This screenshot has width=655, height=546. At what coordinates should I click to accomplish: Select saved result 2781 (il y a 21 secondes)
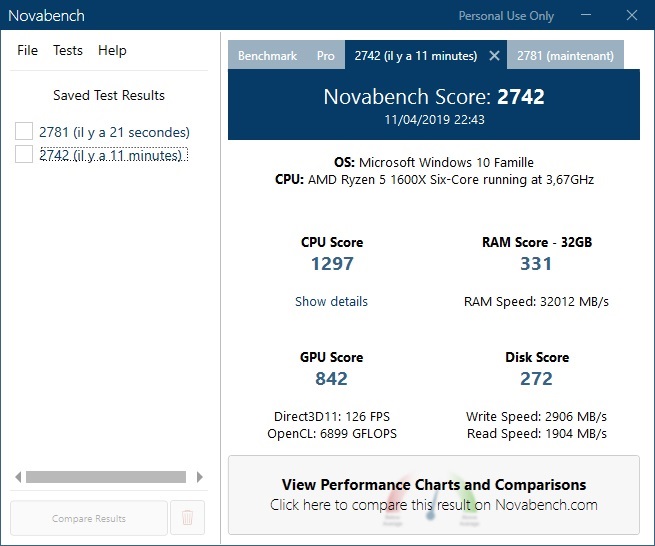114,132
